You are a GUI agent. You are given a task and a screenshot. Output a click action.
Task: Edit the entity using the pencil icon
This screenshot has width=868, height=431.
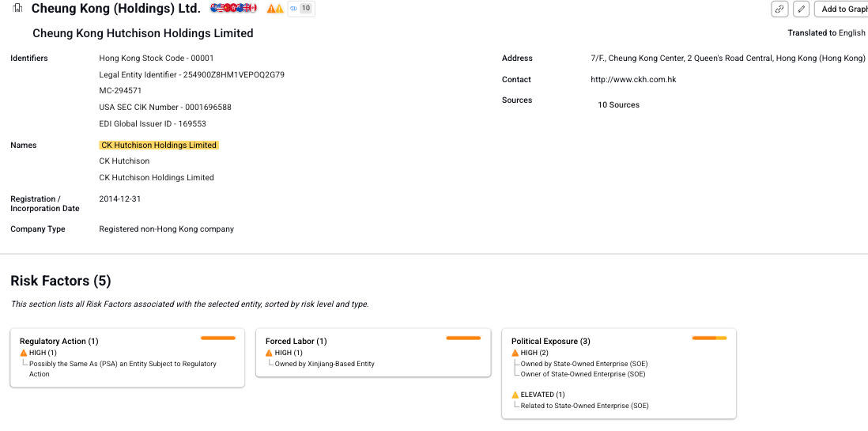(x=801, y=9)
